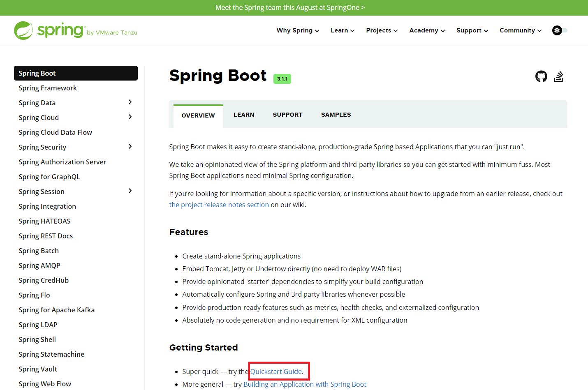This screenshot has height=390, width=588.
Task: Open Spring HATEOAS project
Action: click(x=44, y=221)
